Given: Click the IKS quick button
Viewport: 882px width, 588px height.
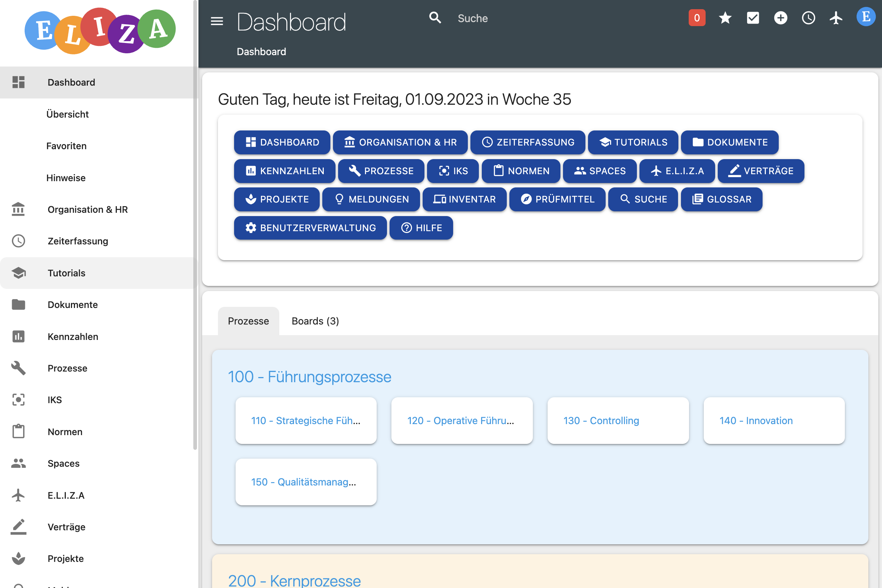Looking at the screenshot, I should (x=453, y=171).
